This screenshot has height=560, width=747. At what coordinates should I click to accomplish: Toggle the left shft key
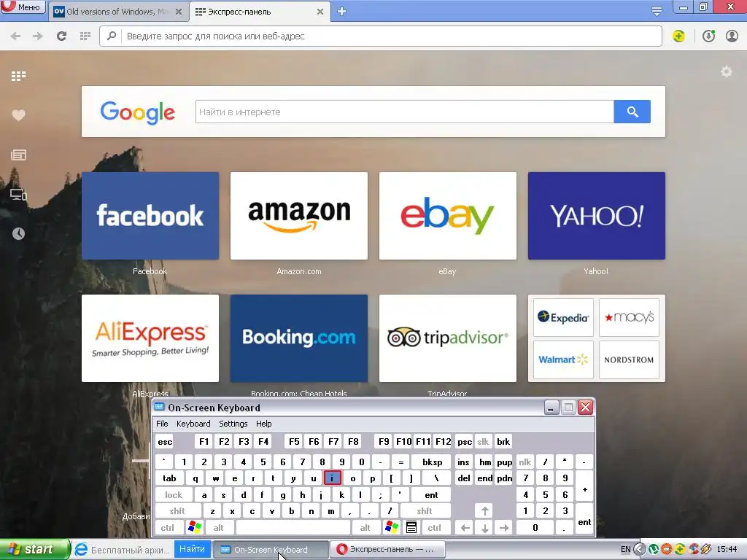(177, 511)
